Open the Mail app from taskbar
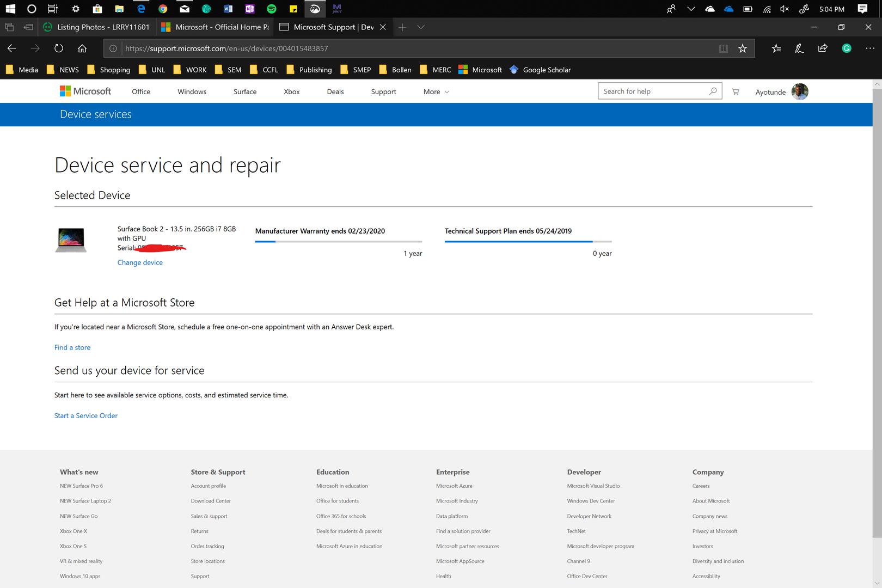The width and height of the screenshot is (882, 588). pos(185,9)
